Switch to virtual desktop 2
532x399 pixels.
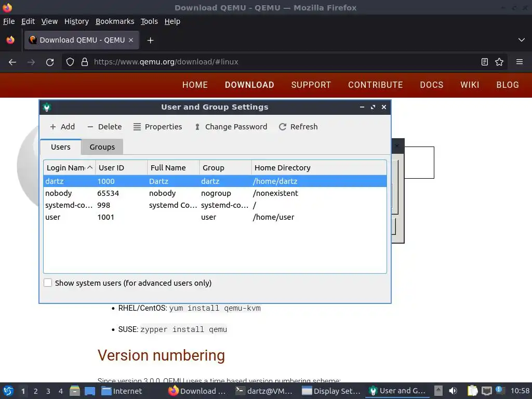(x=36, y=391)
